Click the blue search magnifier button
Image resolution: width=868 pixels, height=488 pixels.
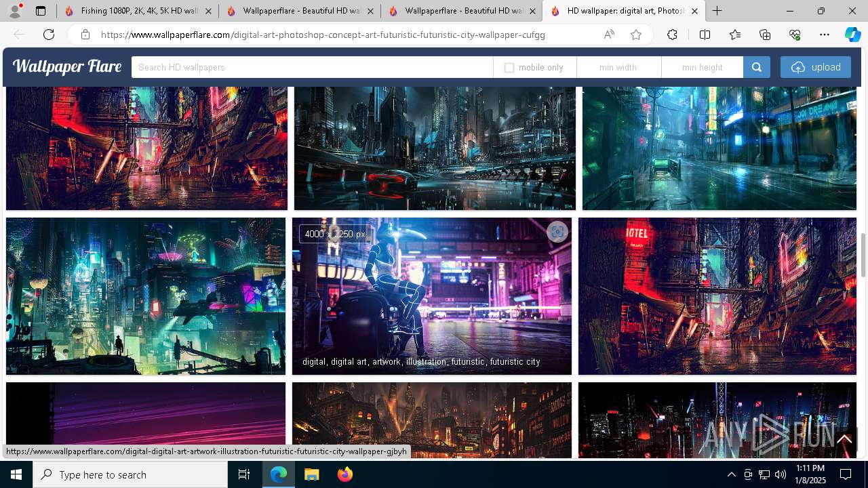757,67
